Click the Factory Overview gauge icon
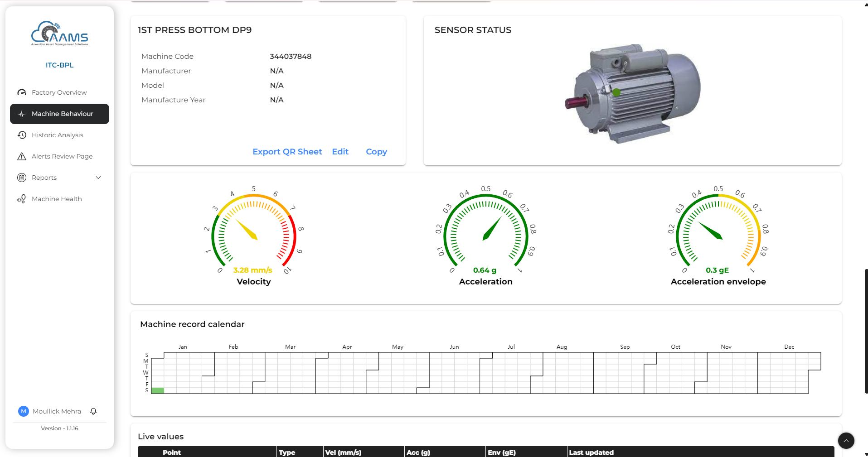Viewport: 868px width, 457px height. (22, 92)
